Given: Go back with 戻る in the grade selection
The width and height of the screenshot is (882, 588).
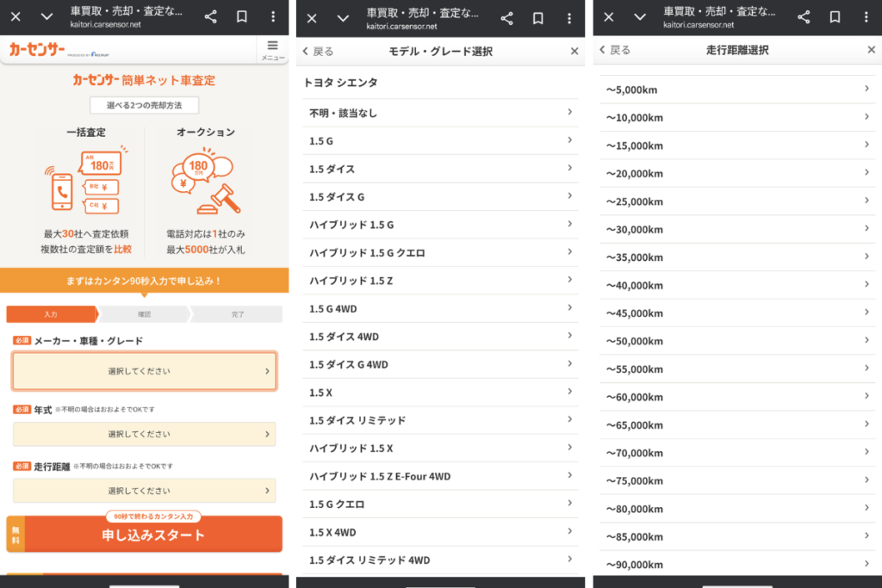Looking at the screenshot, I should [x=318, y=52].
